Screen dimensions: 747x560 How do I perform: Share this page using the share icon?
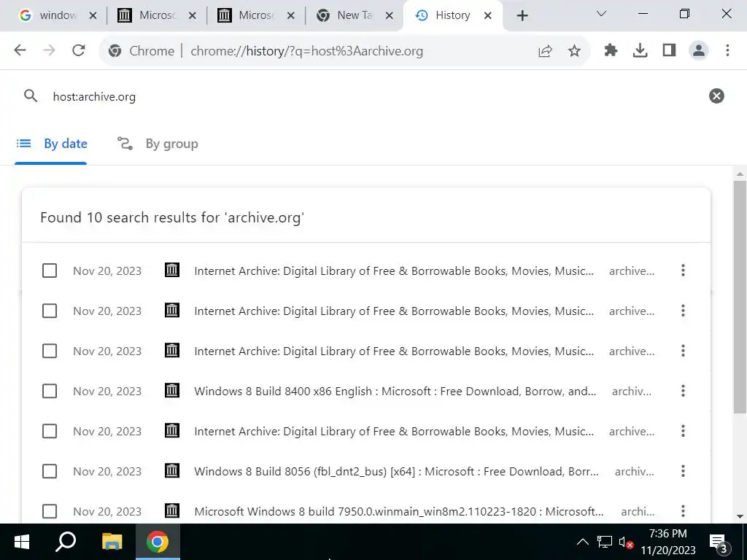[x=545, y=51]
